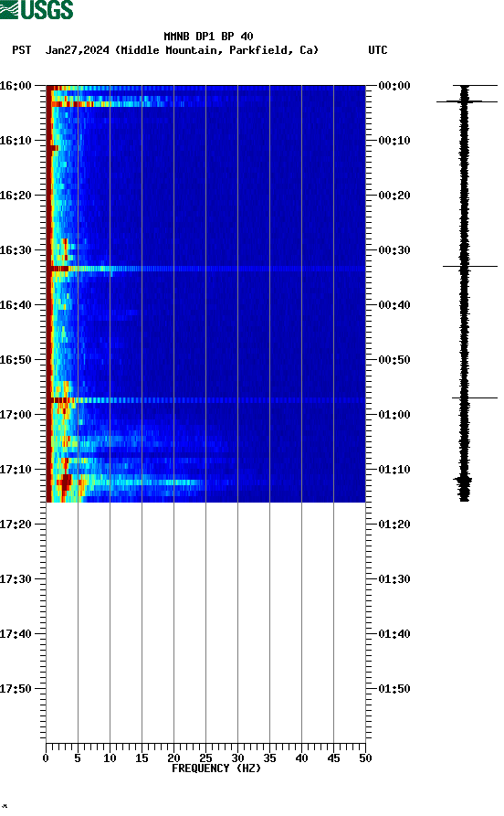
Task: Click the 50 Hz frequency tick label
Action: (x=365, y=758)
